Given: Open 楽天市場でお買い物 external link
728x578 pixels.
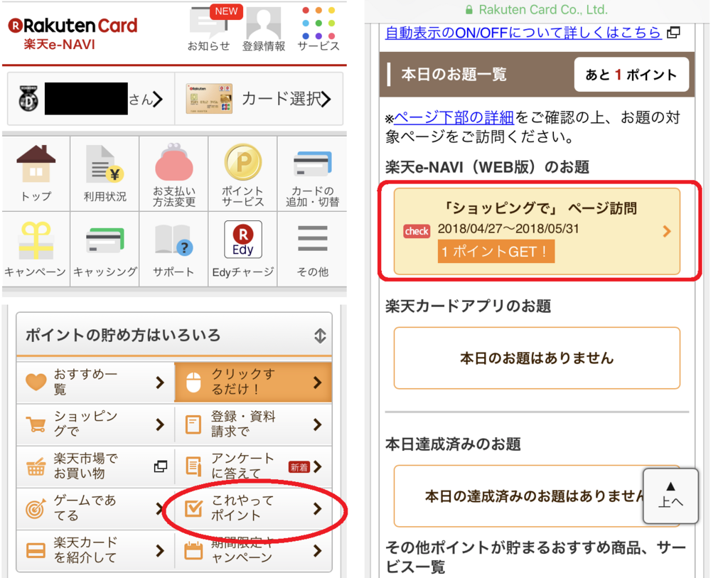Looking at the screenshot, I should 96,466.
